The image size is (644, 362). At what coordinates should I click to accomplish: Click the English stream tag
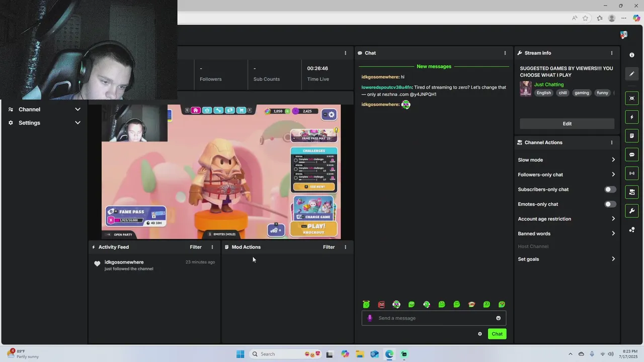(543, 93)
